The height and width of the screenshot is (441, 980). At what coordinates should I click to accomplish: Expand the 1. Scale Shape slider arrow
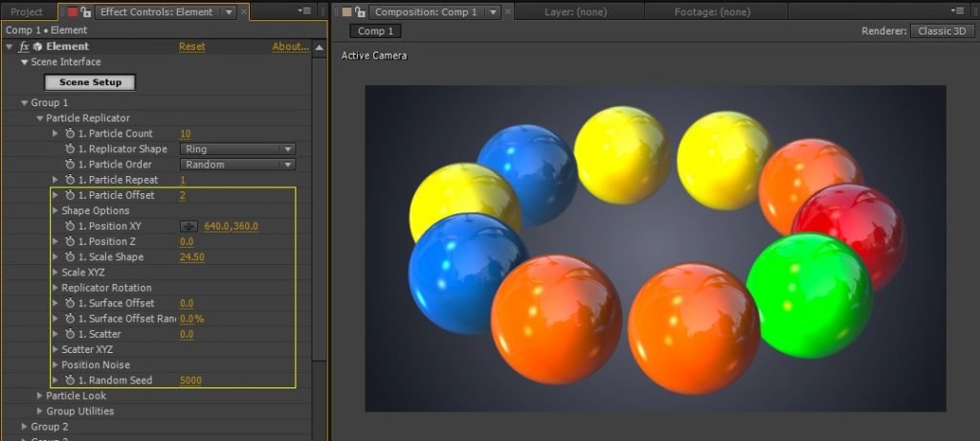point(55,256)
